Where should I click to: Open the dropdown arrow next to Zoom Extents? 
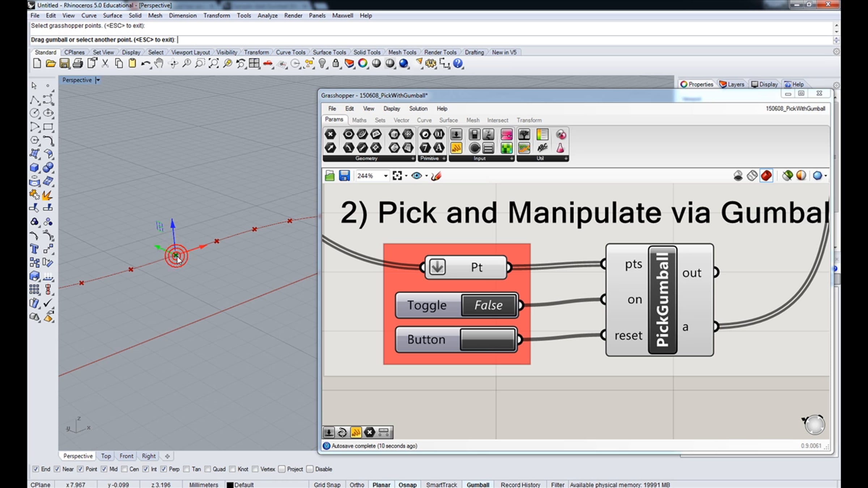(x=406, y=176)
